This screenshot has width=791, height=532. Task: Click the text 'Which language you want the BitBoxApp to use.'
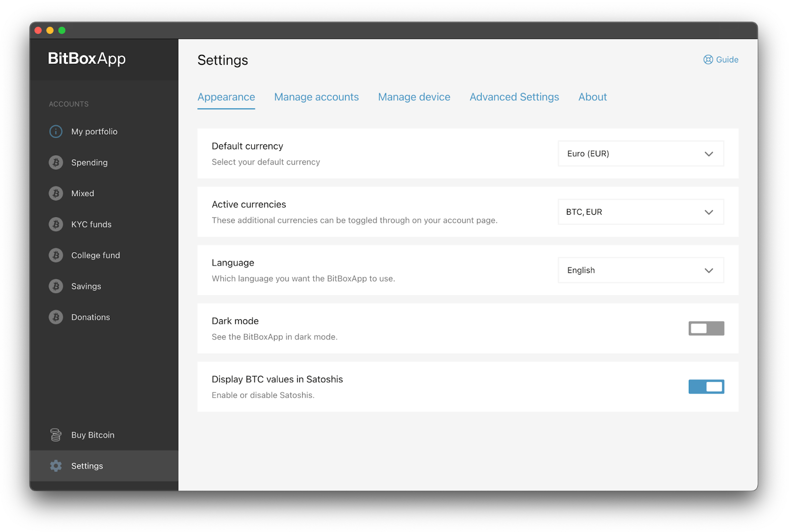(x=304, y=279)
